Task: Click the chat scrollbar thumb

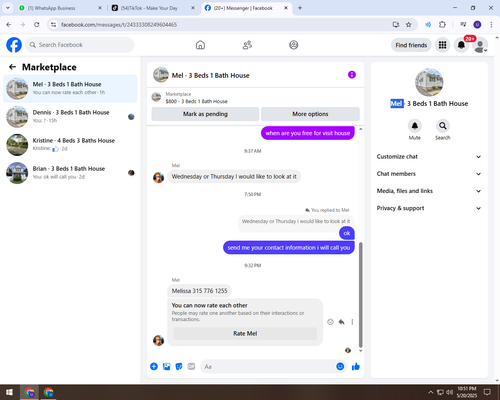Action: (x=360, y=295)
